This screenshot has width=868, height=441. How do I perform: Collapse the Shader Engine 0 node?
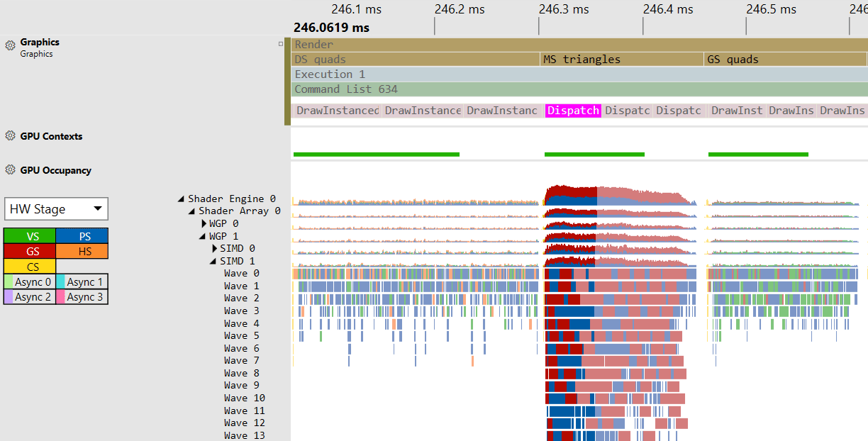[182, 199]
